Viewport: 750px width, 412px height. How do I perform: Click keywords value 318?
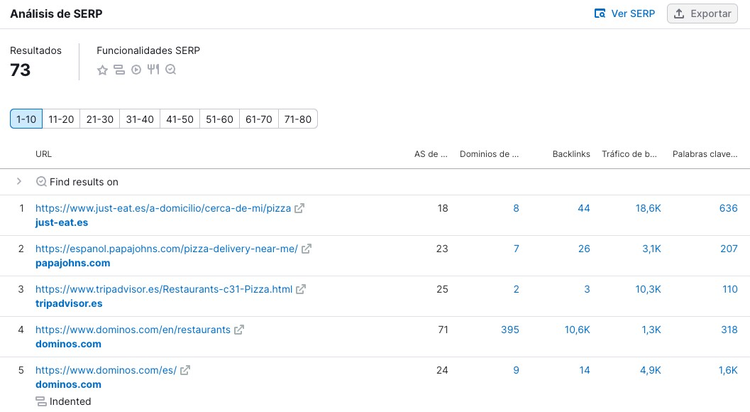[729, 330]
